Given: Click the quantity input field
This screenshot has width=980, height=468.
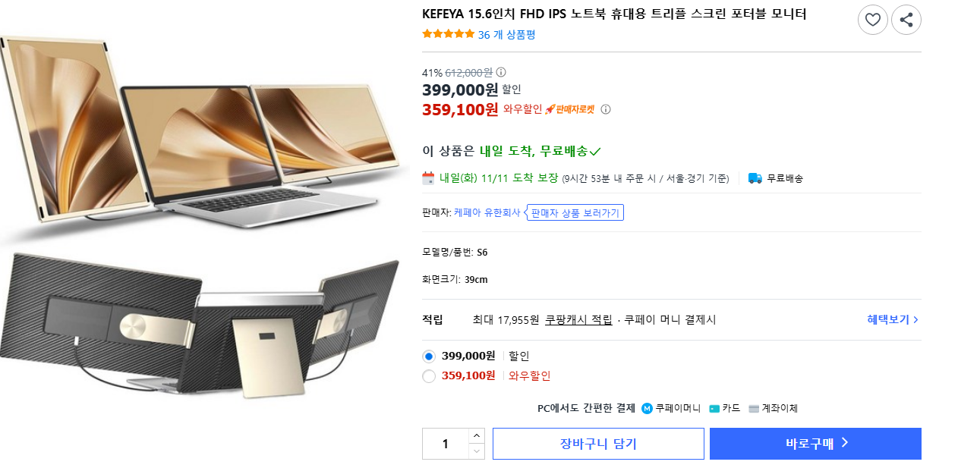Looking at the screenshot, I should pos(446,444).
